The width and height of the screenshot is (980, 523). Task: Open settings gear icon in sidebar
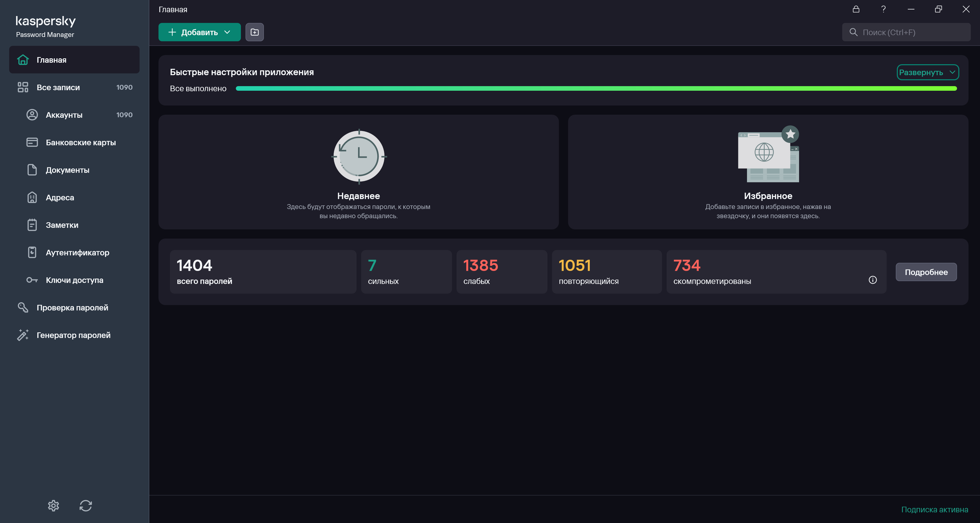(x=53, y=505)
